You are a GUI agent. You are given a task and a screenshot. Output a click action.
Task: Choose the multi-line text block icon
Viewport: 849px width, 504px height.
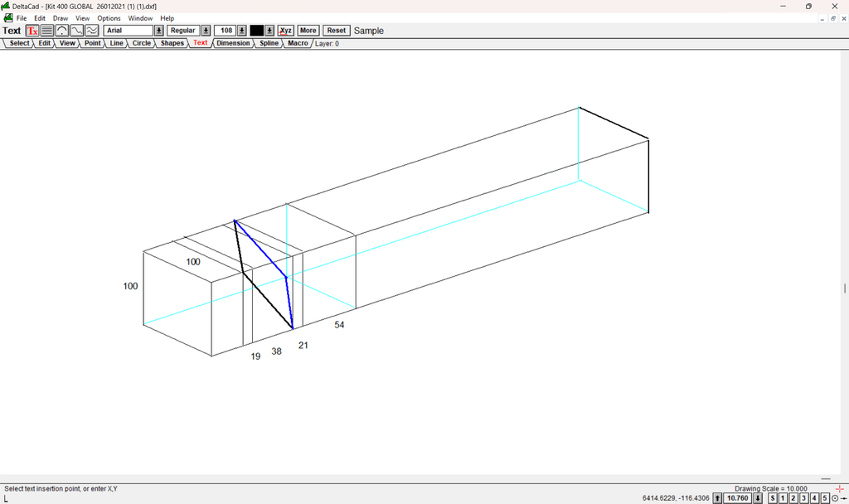(x=47, y=31)
